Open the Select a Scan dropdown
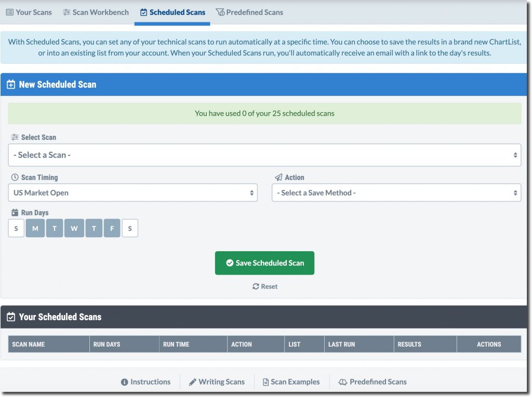The width and height of the screenshot is (532, 397). 264,155
